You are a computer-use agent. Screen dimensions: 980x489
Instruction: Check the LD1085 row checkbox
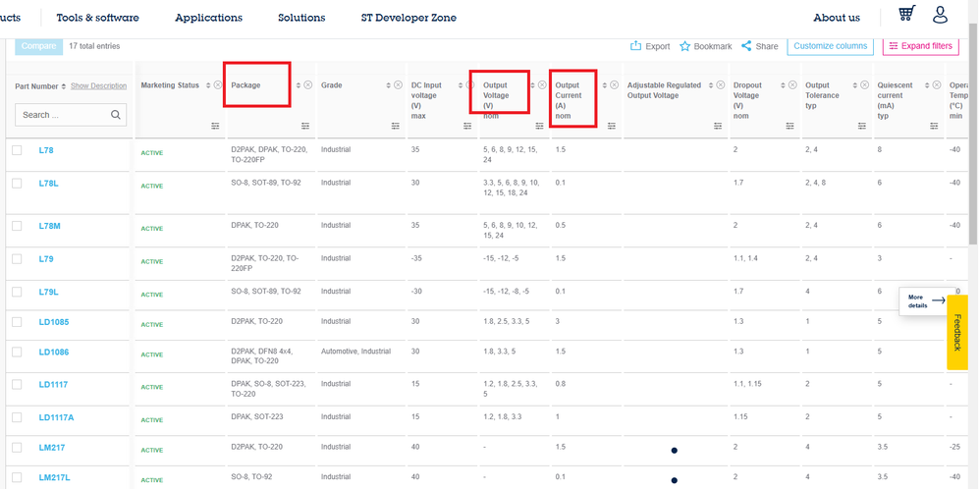[17, 322]
